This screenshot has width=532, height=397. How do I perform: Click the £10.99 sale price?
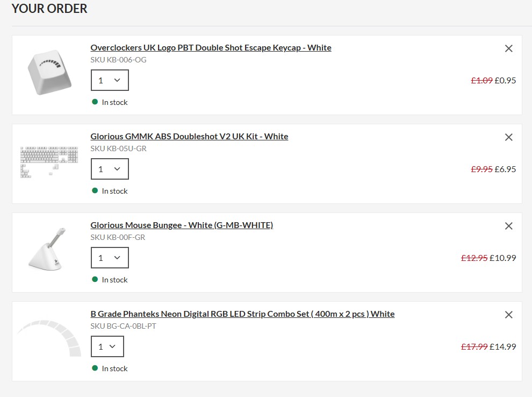503,258
